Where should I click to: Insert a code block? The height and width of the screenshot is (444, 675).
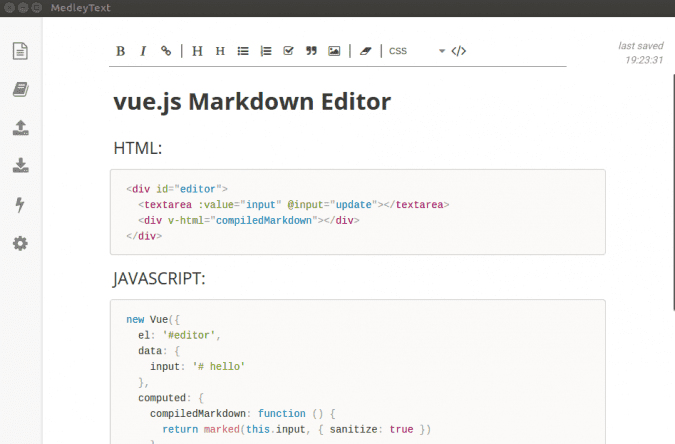(x=458, y=51)
